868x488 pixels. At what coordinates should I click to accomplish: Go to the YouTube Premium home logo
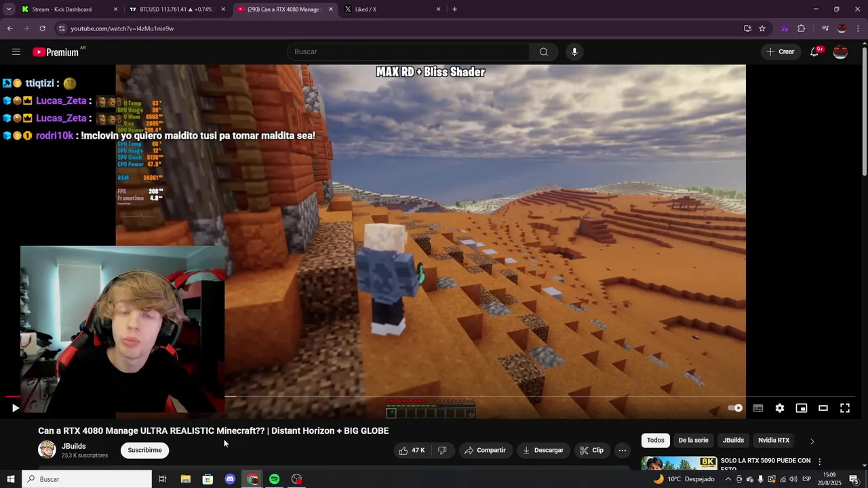pyautogui.click(x=57, y=52)
